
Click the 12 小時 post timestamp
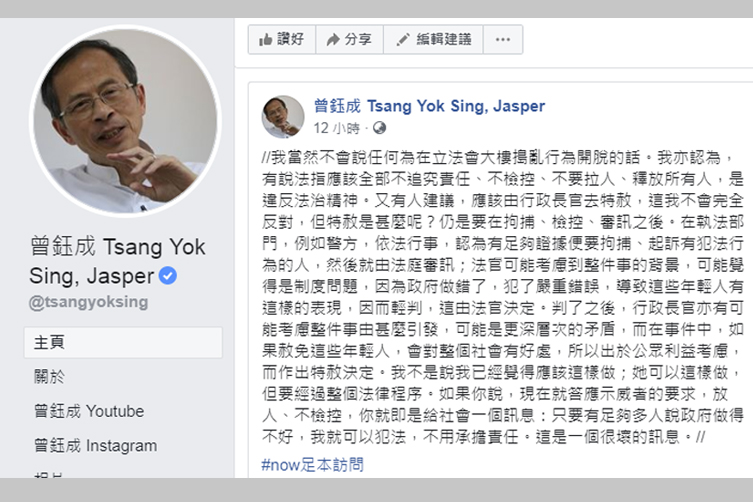pos(337,128)
